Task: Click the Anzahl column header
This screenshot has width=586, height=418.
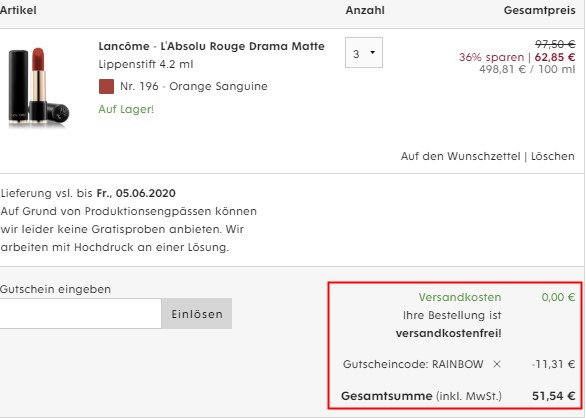Action: 365,10
